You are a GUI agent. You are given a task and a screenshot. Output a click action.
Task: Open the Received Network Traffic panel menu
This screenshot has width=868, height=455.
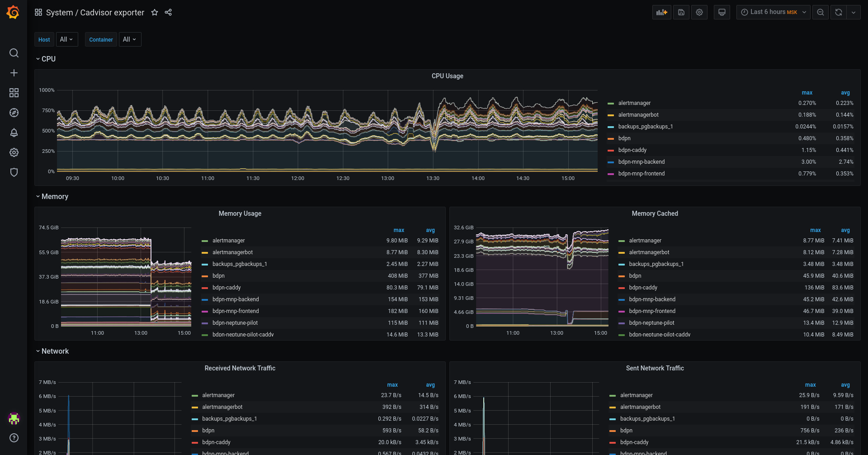coord(240,368)
